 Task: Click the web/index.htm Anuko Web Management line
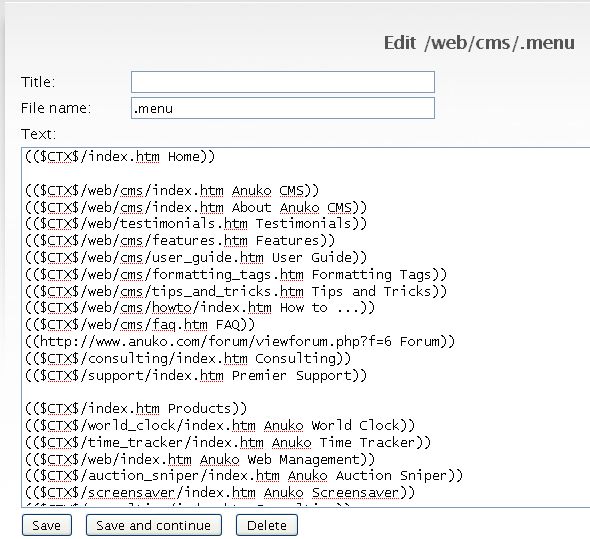pos(200,460)
